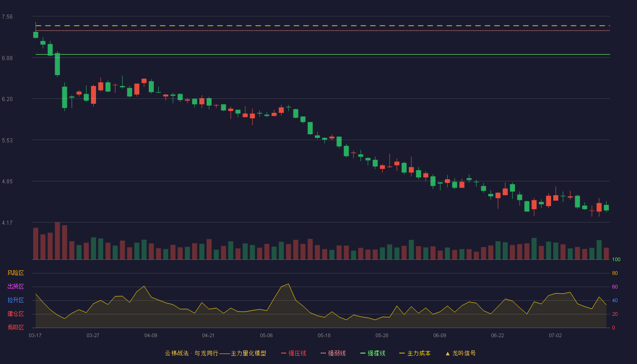Click the yellow dashed 主力成本 line on chart

click(323, 26)
